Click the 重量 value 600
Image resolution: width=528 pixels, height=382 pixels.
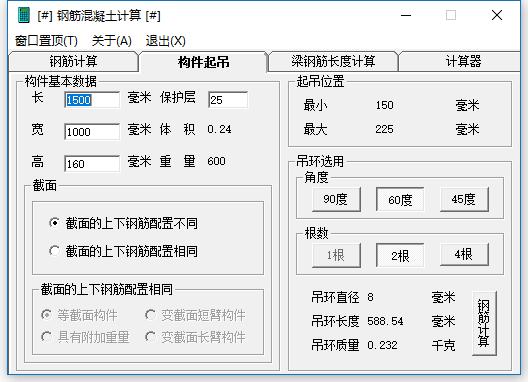(x=216, y=161)
